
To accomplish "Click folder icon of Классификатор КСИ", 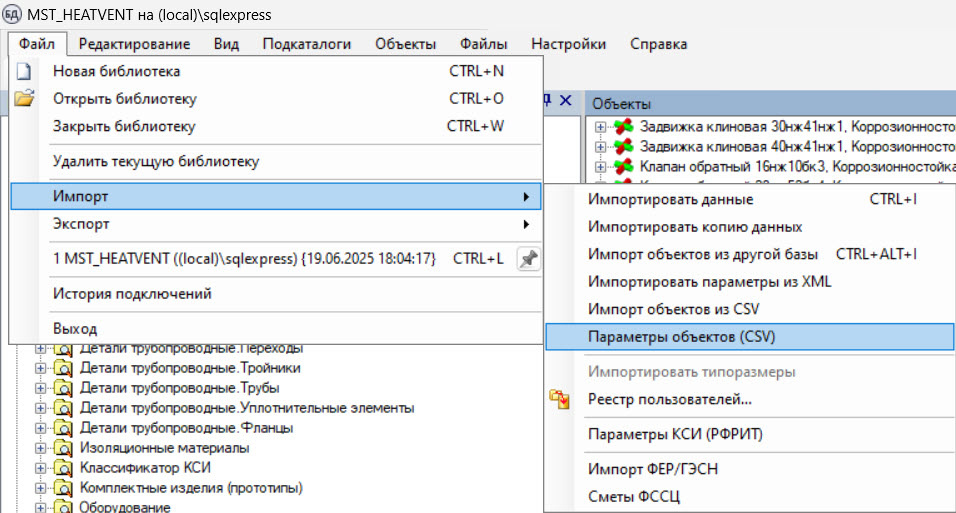I will 63,468.
